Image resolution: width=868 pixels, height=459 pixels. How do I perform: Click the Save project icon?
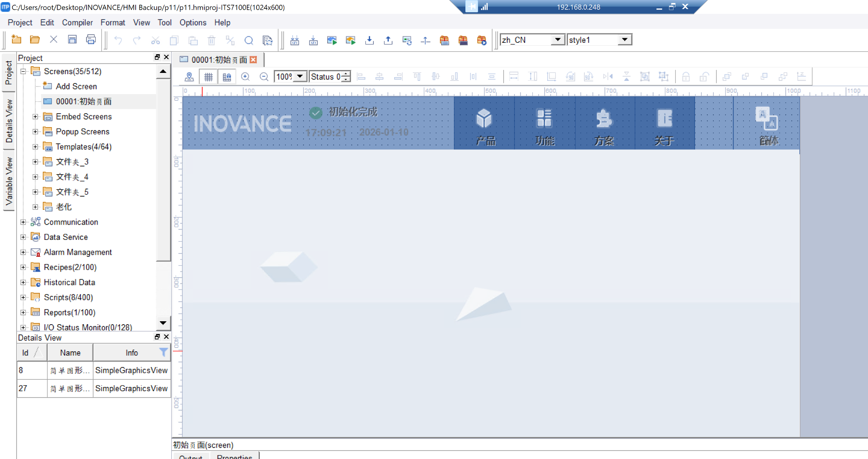(x=72, y=40)
